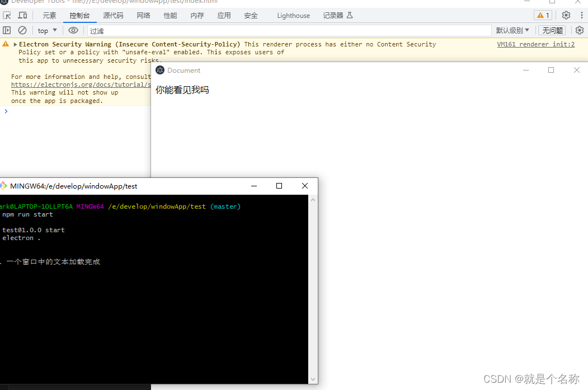Switch to the 性能 (Performance) tab
The width and height of the screenshot is (588, 390).
tap(170, 15)
